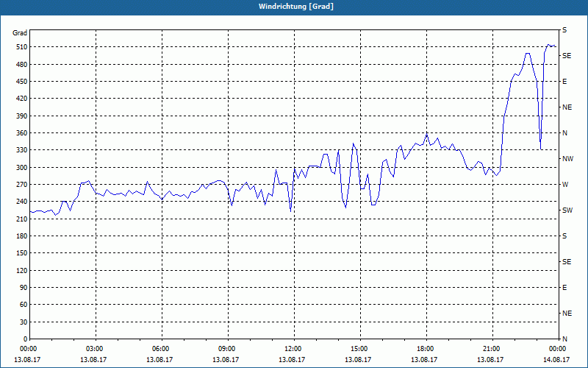Image resolution: width=588 pixels, height=368 pixels.
Task: Click the chart title 'Windrichtung [Grad]'
Action: tap(296, 7)
